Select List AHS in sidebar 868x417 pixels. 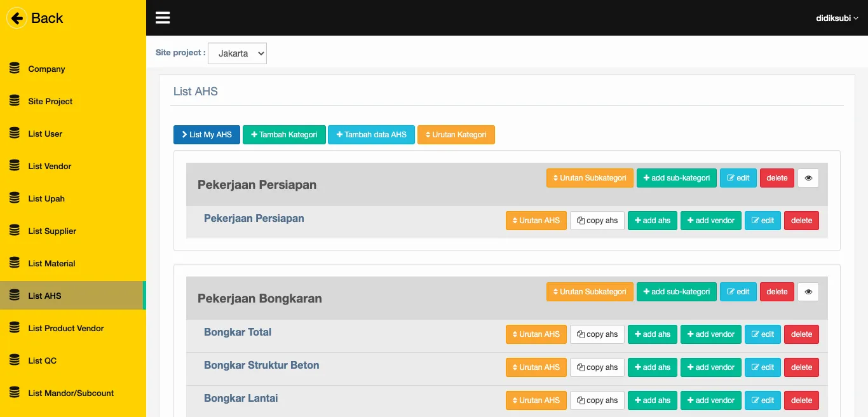point(73,296)
